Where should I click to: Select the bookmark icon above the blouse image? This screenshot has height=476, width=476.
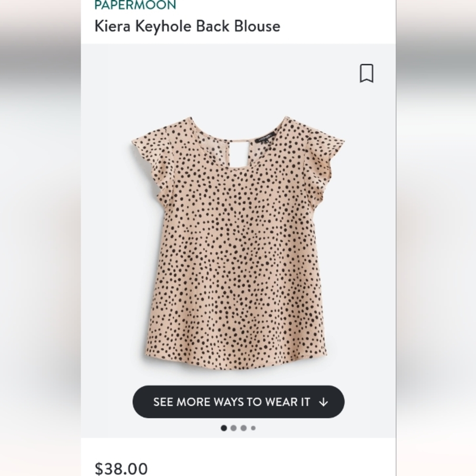coord(367,74)
